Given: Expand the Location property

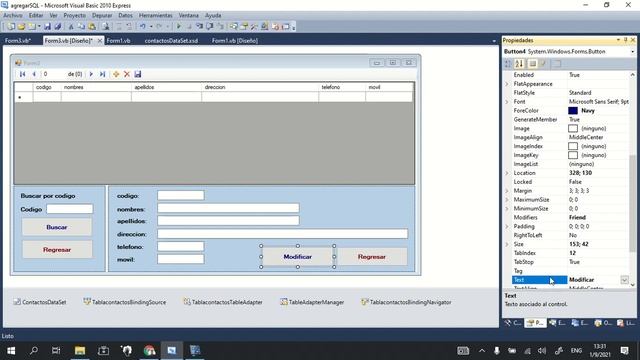Looking at the screenshot, I should coord(507,173).
